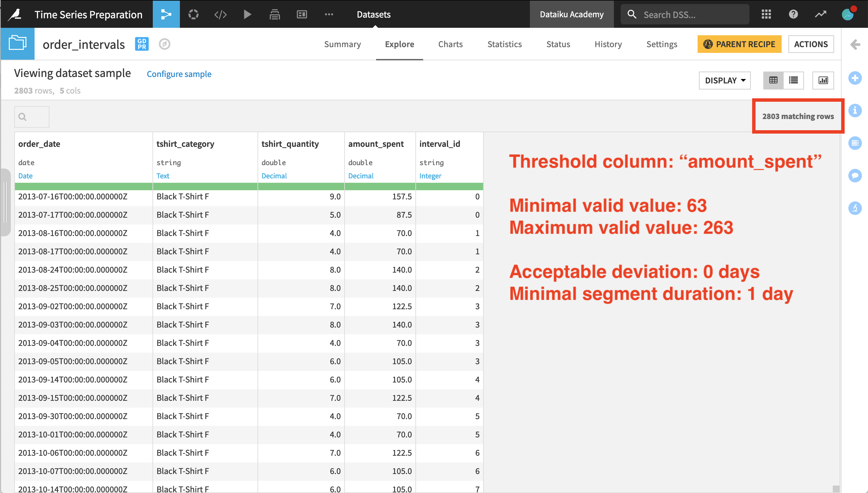Screen dimensions: 868x493
Task: Click the PARENT RECIPE button
Action: (739, 44)
